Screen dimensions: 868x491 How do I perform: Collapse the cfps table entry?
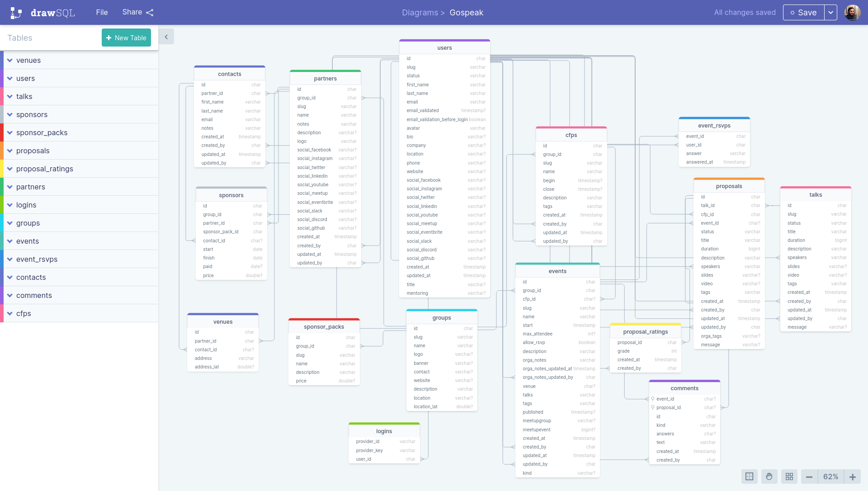point(10,313)
